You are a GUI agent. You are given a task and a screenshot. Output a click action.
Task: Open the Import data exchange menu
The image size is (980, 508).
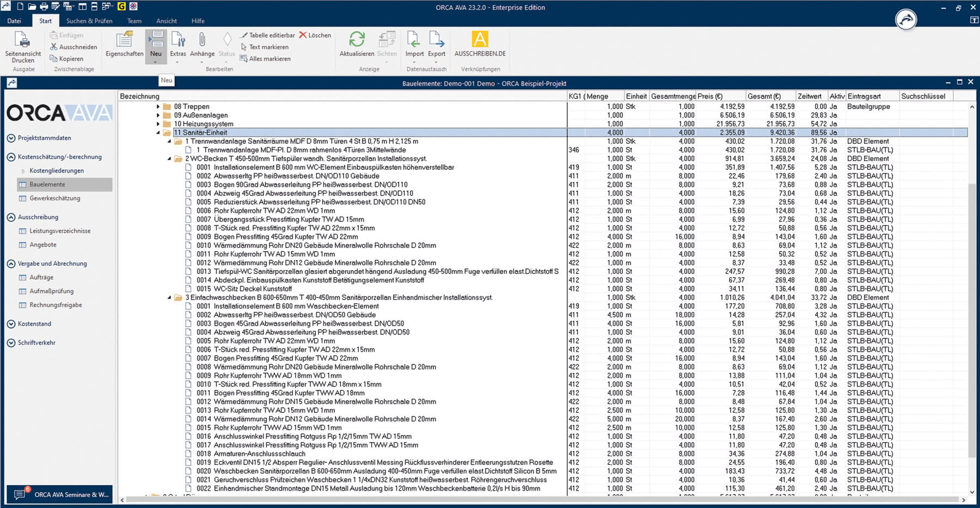pos(414,46)
